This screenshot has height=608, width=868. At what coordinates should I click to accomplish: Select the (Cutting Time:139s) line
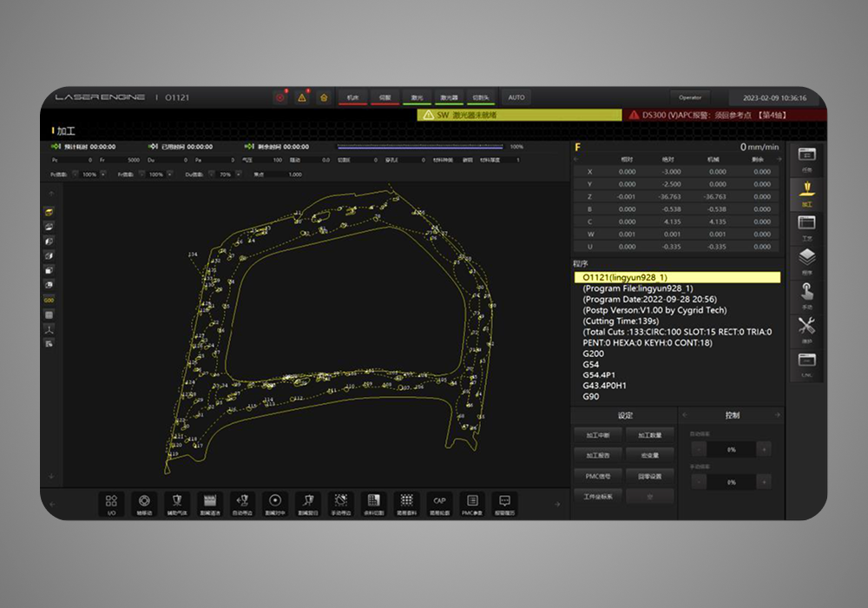621,321
